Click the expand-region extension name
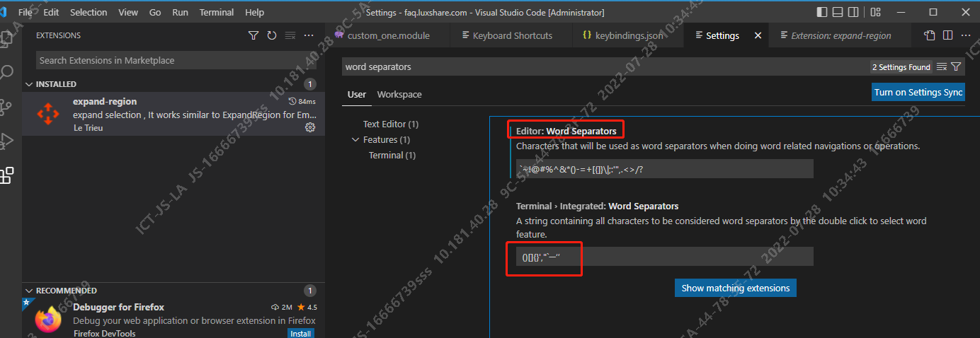Viewport: 980px width, 338px height. (x=105, y=101)
